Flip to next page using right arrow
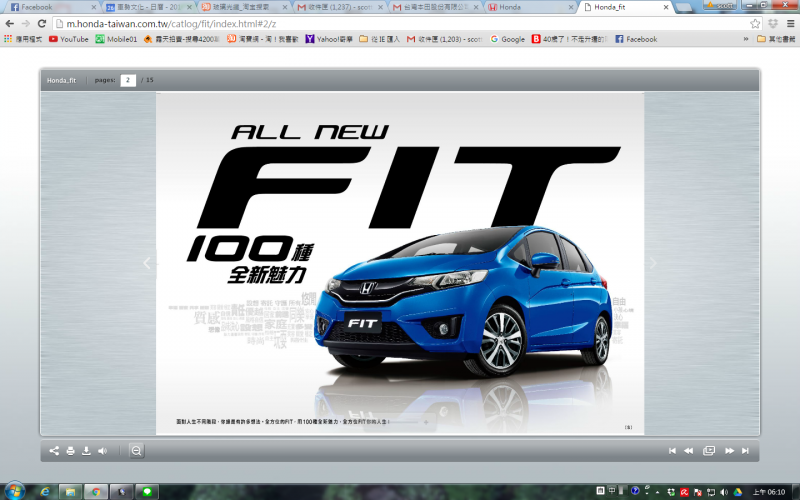 tap(653, 263)
